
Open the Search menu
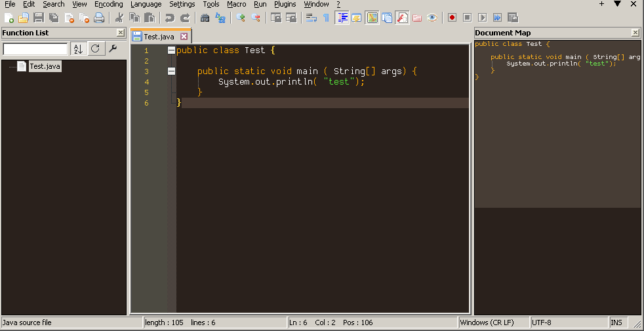(x=53, y=4)
